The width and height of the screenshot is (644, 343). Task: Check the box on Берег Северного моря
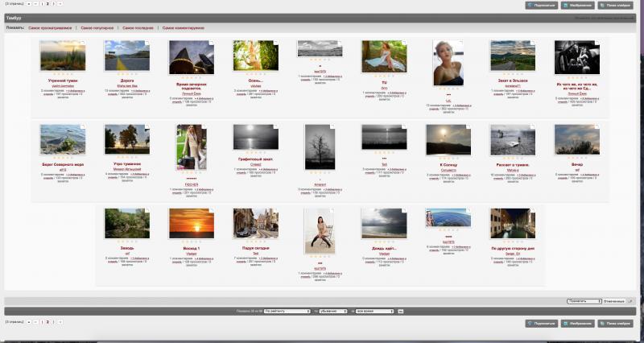point(83,126)
